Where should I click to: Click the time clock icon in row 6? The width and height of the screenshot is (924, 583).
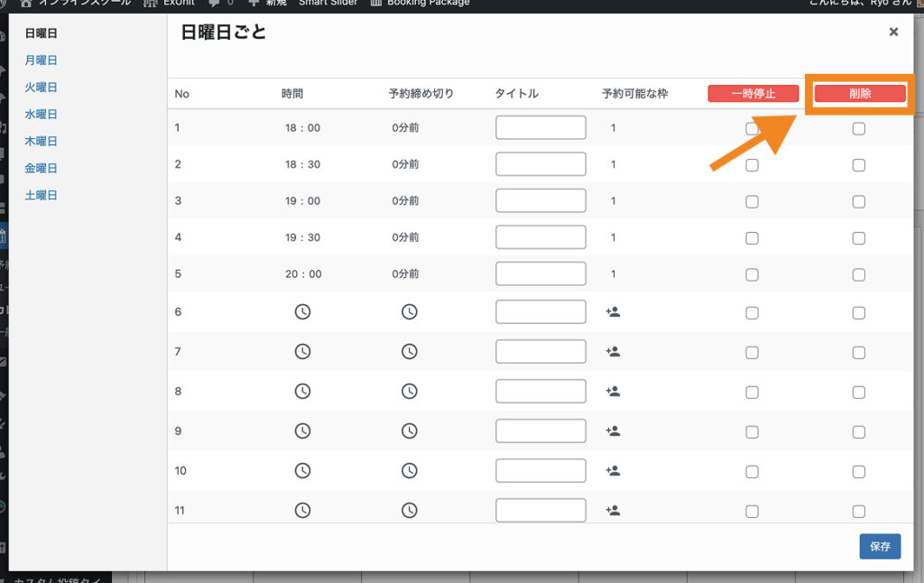click(x=302, y=311)
